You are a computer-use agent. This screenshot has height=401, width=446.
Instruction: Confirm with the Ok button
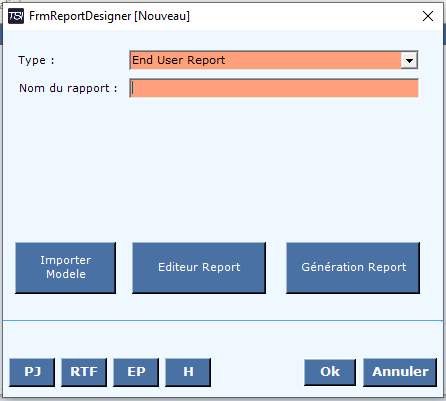(x=330, y=372)
